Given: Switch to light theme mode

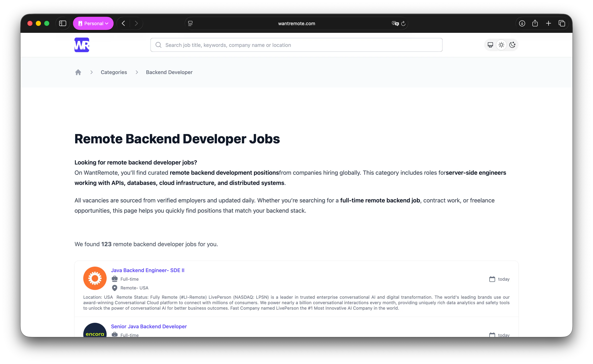Looking at the screenshot, I should point(501,45).
